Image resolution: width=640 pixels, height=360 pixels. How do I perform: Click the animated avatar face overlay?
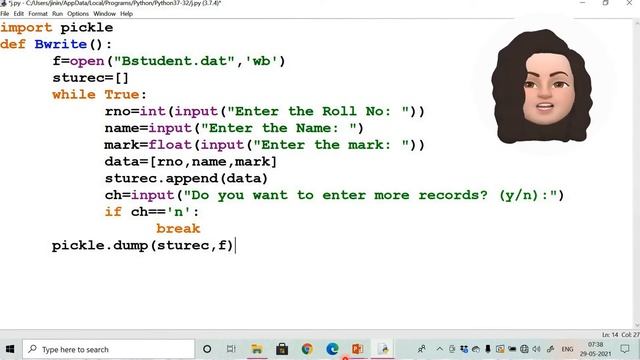[542, 87]
